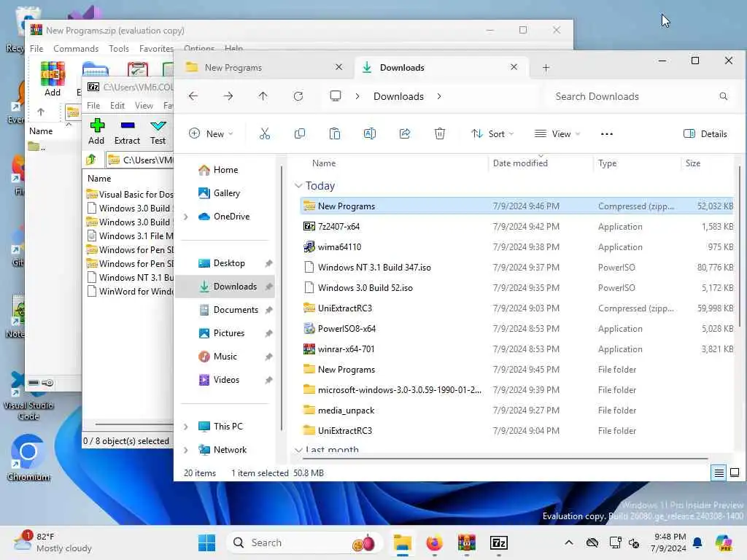The width and height of the screenshot is (747, 560).
Task: Switch to the New Programs tab
Action: 264,68
